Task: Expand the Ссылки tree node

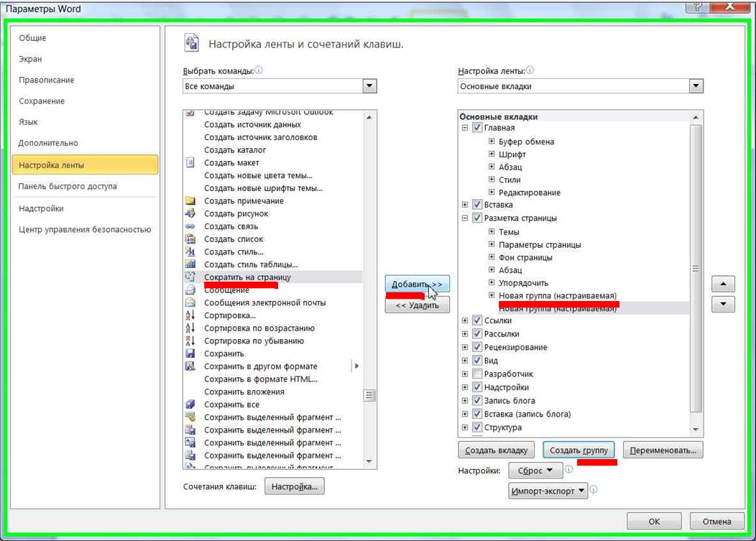Action: [465, 320]
